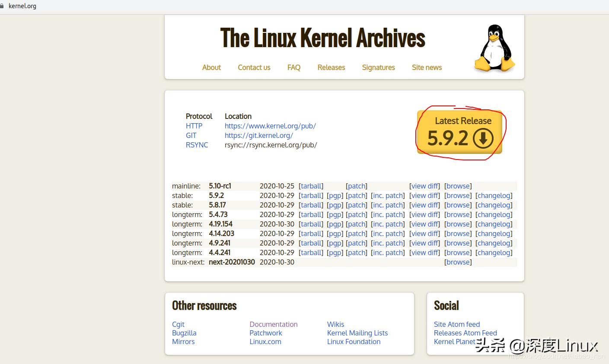The height and width of the screenshot is (364, 609).
Task: Browse longterm 4.9.241 source
Action: 458,243
